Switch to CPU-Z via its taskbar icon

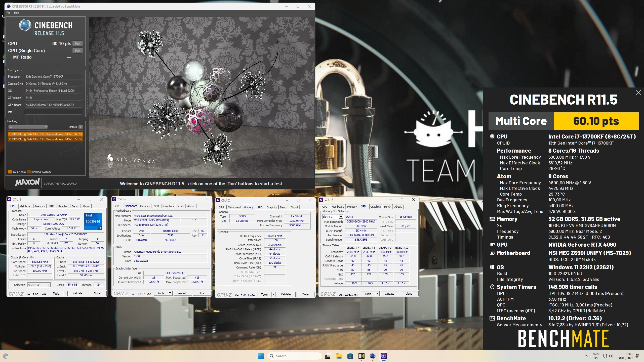[x=384, y=356]
